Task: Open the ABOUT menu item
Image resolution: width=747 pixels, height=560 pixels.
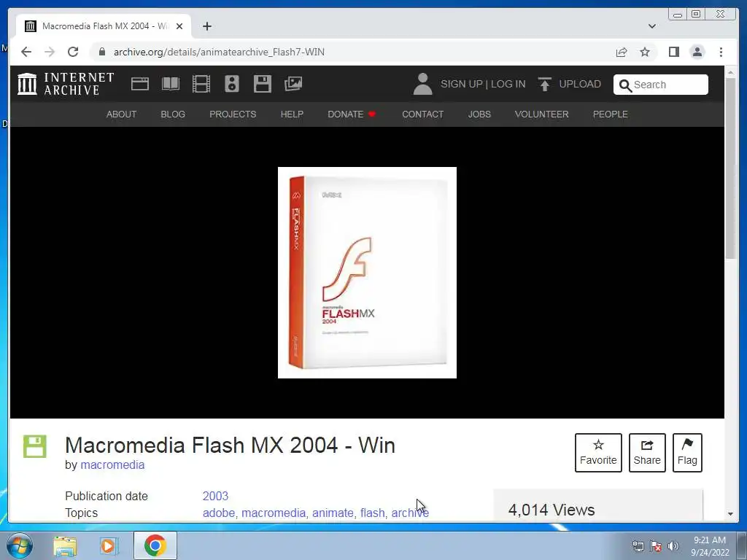Action: point(122,114)
